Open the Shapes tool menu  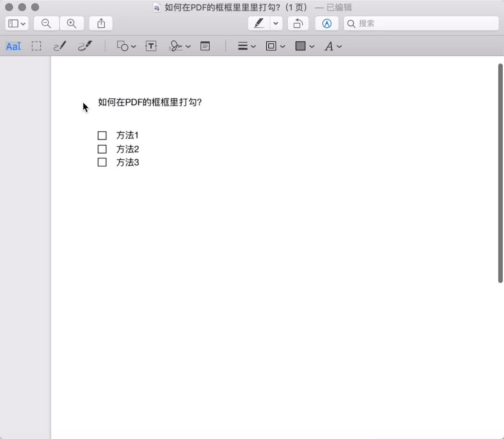126,46
